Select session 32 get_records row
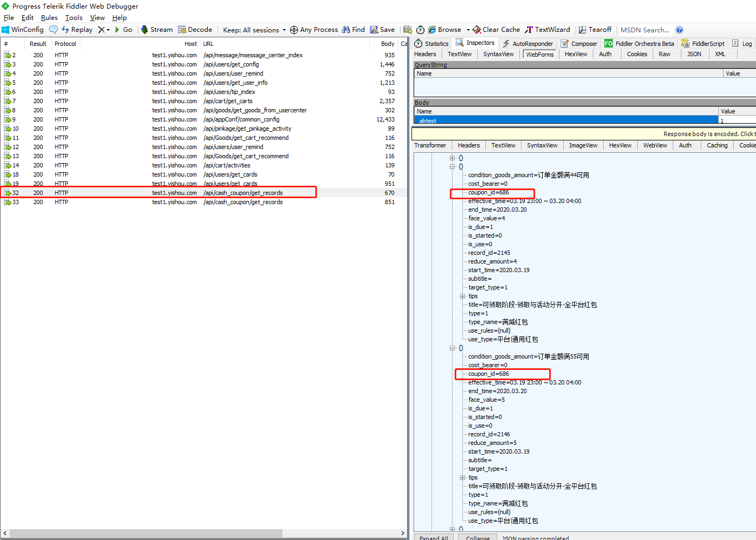The height and width of the screenshot is (540, 756). pyautogui.click(x=204, y=193)
